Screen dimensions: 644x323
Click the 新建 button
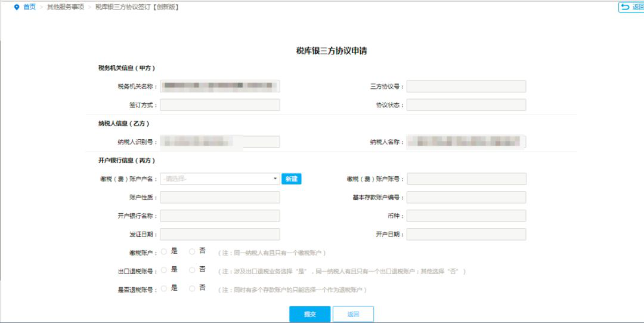pyautogui.click(x=291, y=179)
